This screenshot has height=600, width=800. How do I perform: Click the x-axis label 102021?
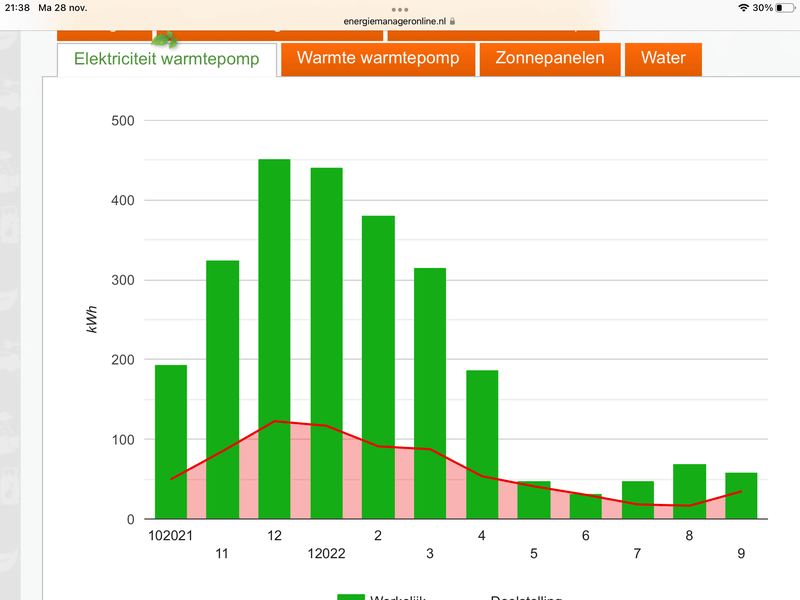coord(170,536)
